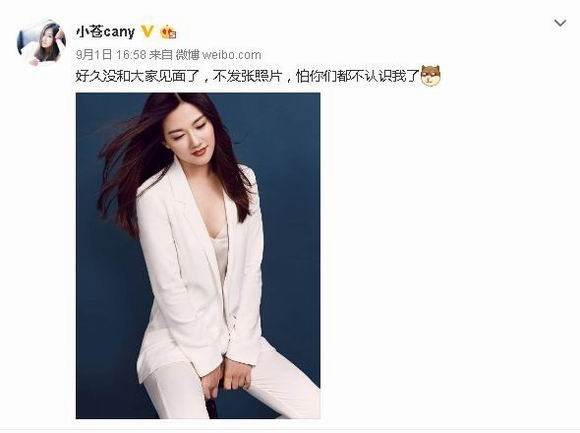Click the phrase 怕你们都不认识我了
This screenshot has width=580, height=433.
pos(358,76)
